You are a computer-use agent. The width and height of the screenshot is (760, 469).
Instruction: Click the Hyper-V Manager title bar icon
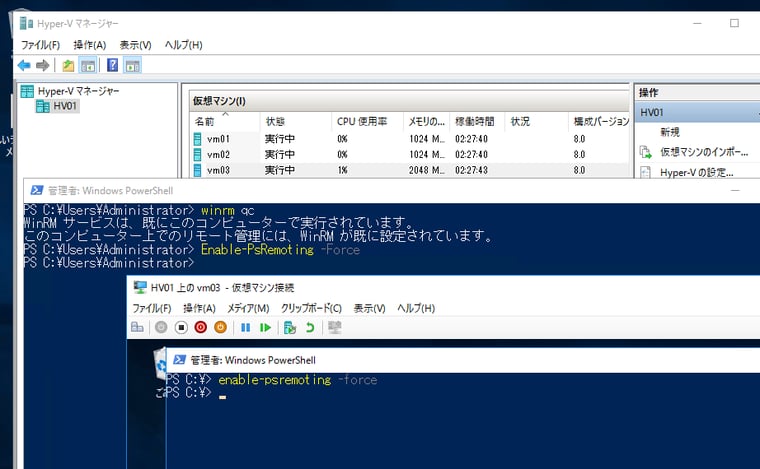click(x=26, y=23)
